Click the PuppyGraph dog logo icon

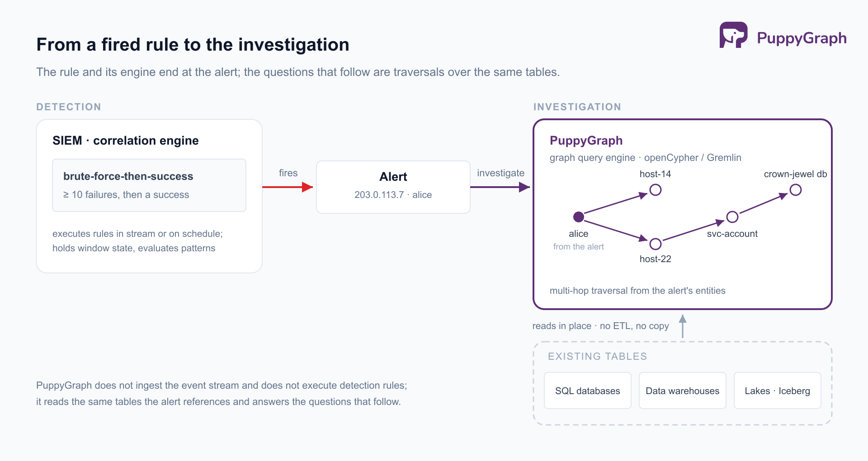[733, 35]
